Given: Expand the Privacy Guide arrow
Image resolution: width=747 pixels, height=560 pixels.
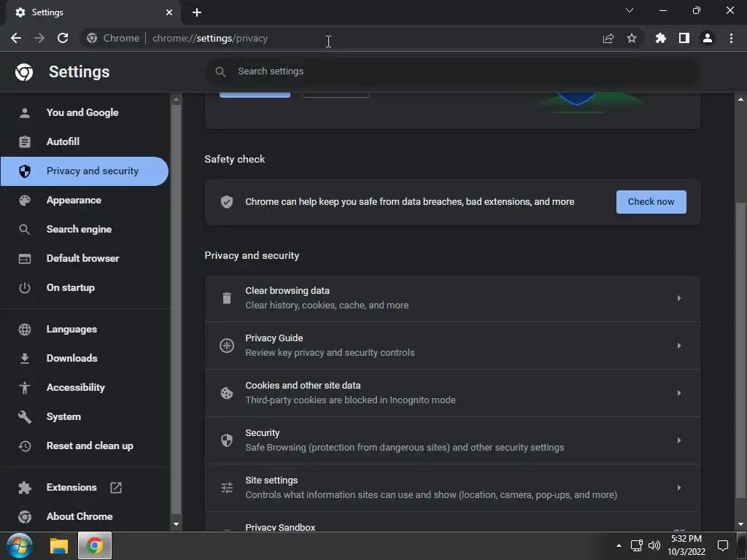Looking at the screenshot, I should 679,346.
